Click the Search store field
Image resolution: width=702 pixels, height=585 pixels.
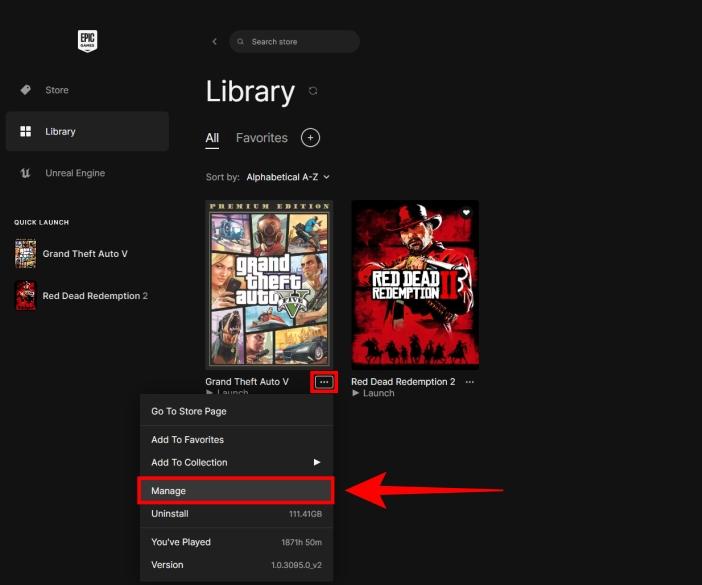click(295, 42)
